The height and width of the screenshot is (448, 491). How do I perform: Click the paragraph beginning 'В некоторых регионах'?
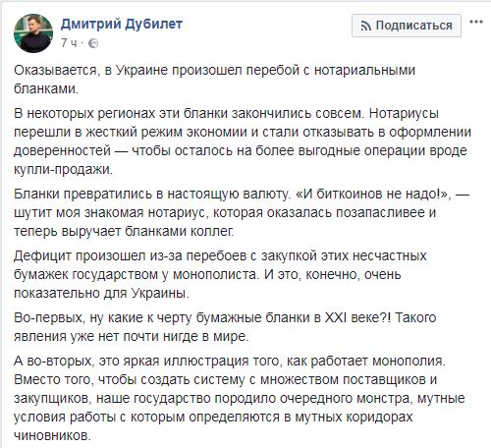click(243, 141)
